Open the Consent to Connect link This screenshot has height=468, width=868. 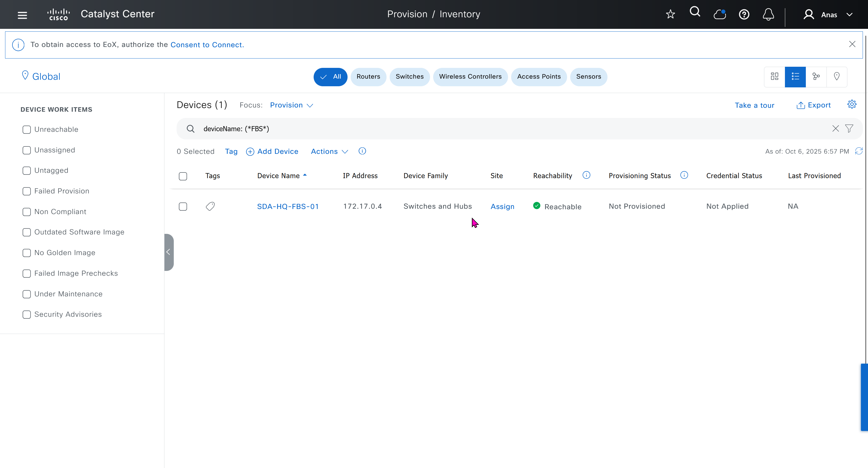click(x=207, y=45)
